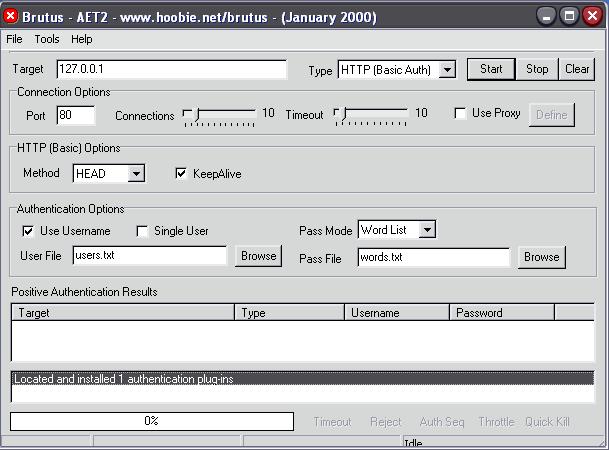Click the Type results column header
609x450 pixels.
coord(289,313)
